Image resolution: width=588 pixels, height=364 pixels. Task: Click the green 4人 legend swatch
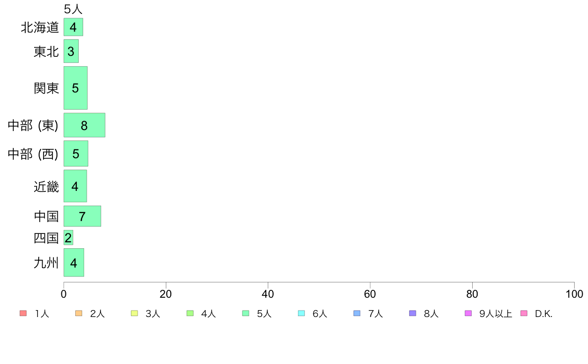[190, 314]
